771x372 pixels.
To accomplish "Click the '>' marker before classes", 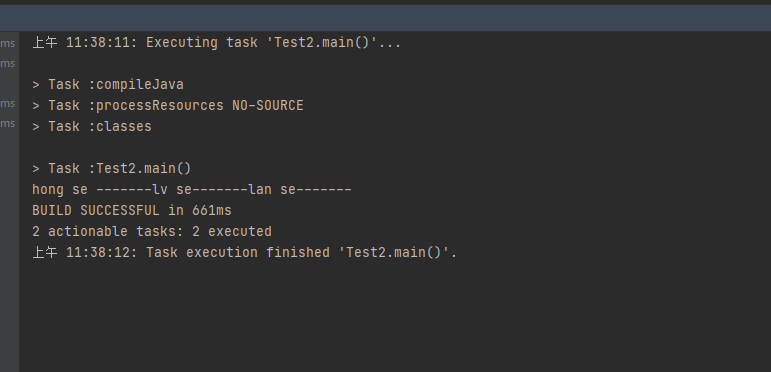I will (36, 127).
